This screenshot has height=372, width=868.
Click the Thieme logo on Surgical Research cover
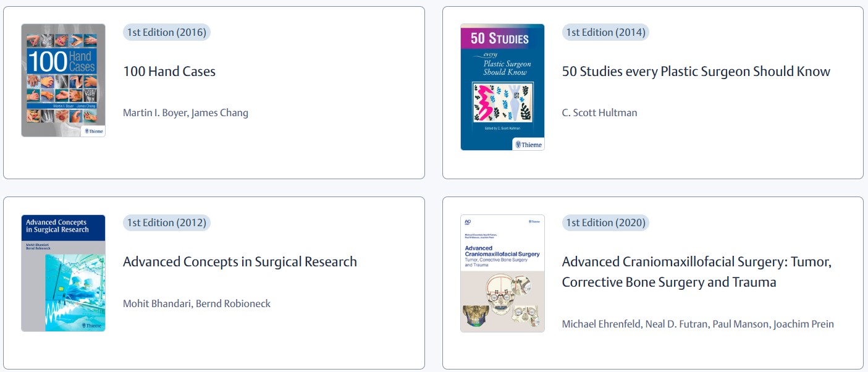[92, 325]
